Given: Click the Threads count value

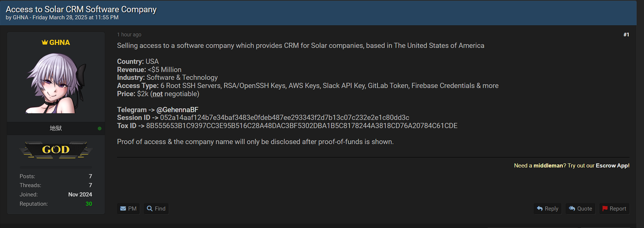Looking at the screenshot, I should 90,185.
